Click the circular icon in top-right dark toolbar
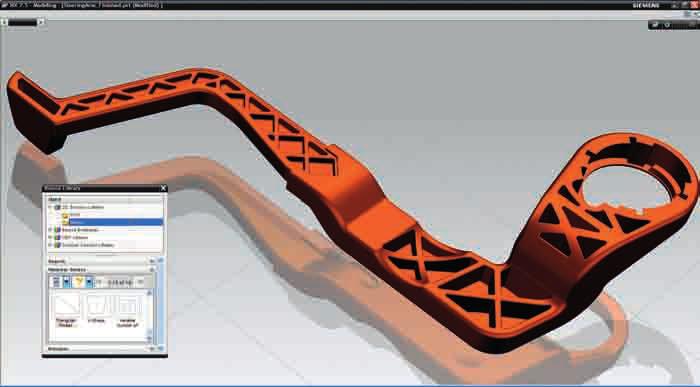 pyautogui.click(x=667, y=25)
